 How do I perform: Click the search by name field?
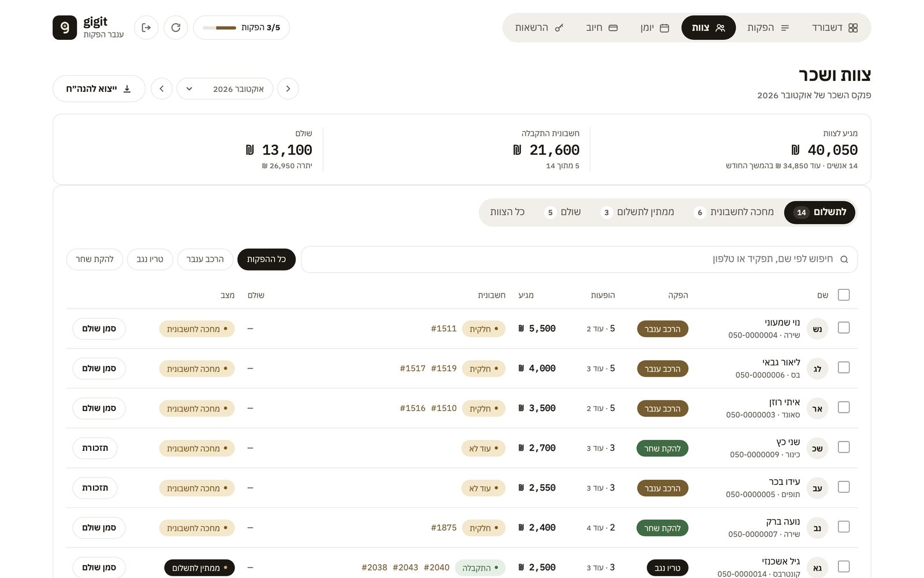579,260
